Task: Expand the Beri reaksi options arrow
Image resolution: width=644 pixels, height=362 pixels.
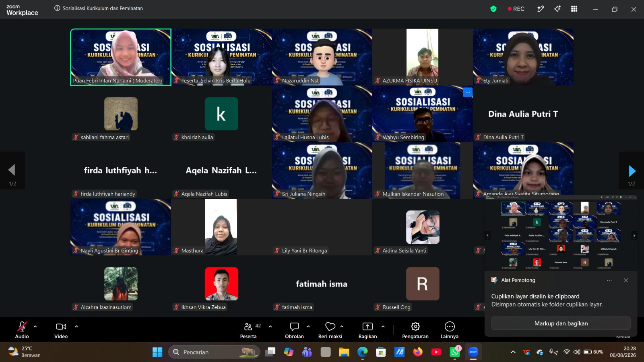Action: 342,326
